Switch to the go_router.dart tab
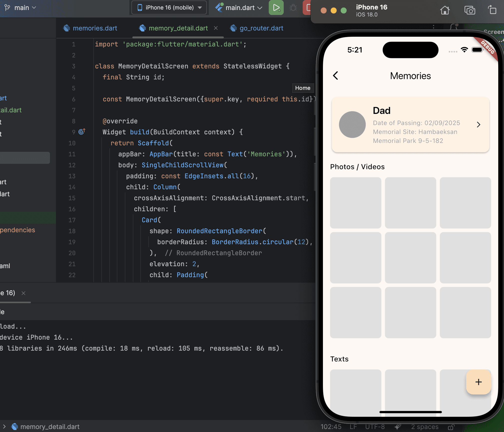The width and height of the screenshot is (504, 432). [x=257, y=28]
